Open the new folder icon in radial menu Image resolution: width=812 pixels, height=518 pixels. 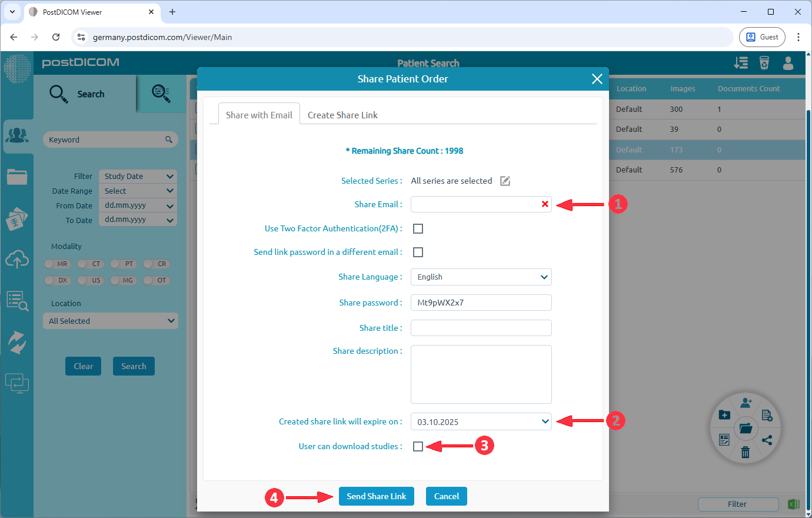pos(724,414)
